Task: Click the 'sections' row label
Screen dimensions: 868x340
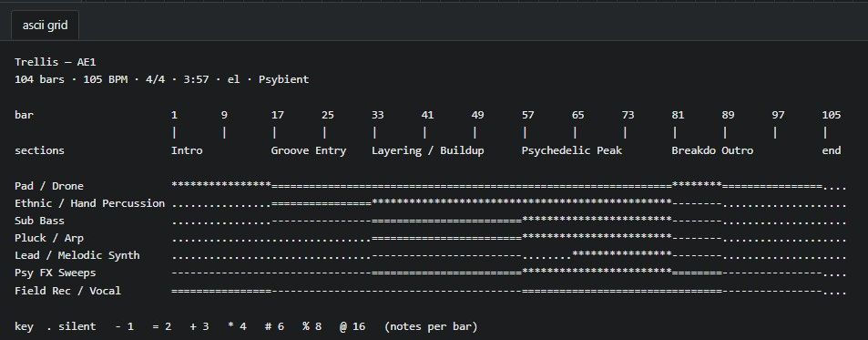Action: click(x=39, y=150)
